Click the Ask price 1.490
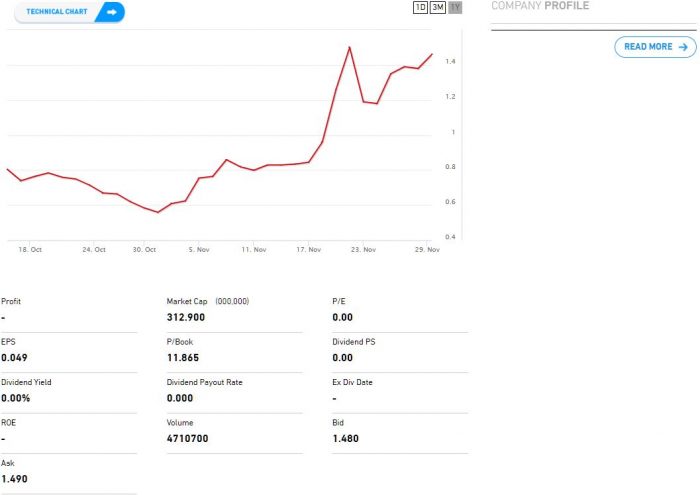 point(14,479)
